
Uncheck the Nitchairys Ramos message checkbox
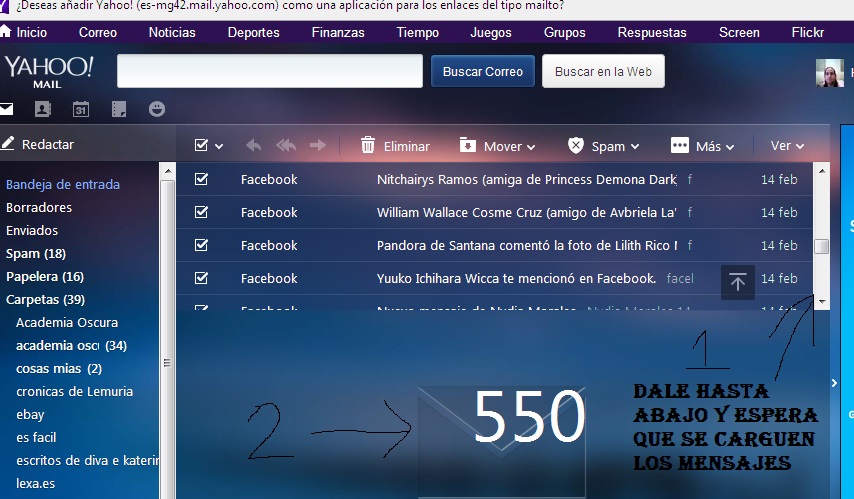(201, 179)
